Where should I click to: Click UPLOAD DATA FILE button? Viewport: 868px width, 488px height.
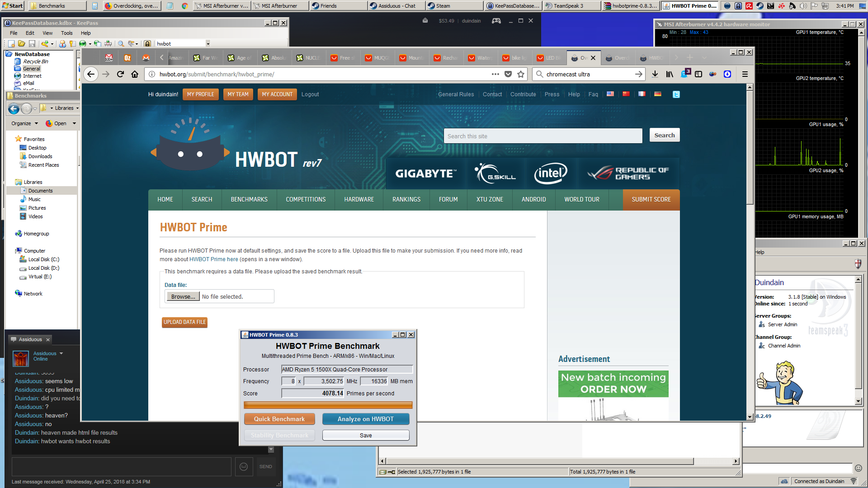(x=184, y=322)
